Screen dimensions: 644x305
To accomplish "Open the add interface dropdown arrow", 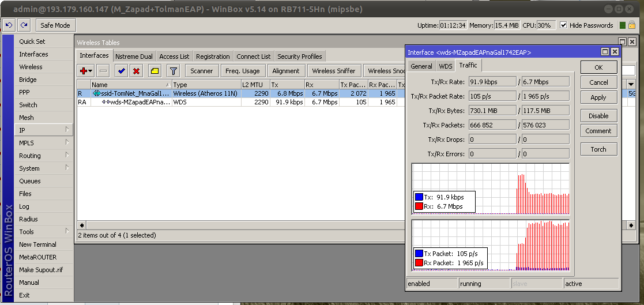I will 91,71.
